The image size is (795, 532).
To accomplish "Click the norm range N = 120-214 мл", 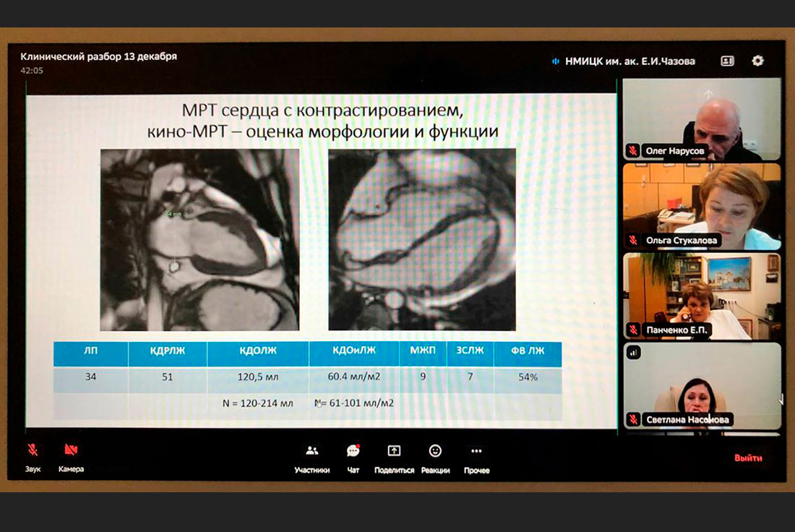I will point(258,403).
